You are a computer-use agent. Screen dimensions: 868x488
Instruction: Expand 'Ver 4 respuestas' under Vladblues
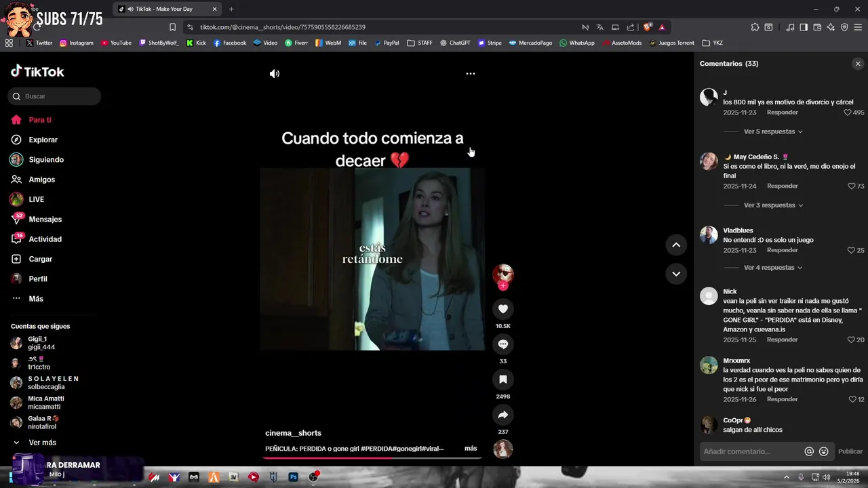[773, 268]
